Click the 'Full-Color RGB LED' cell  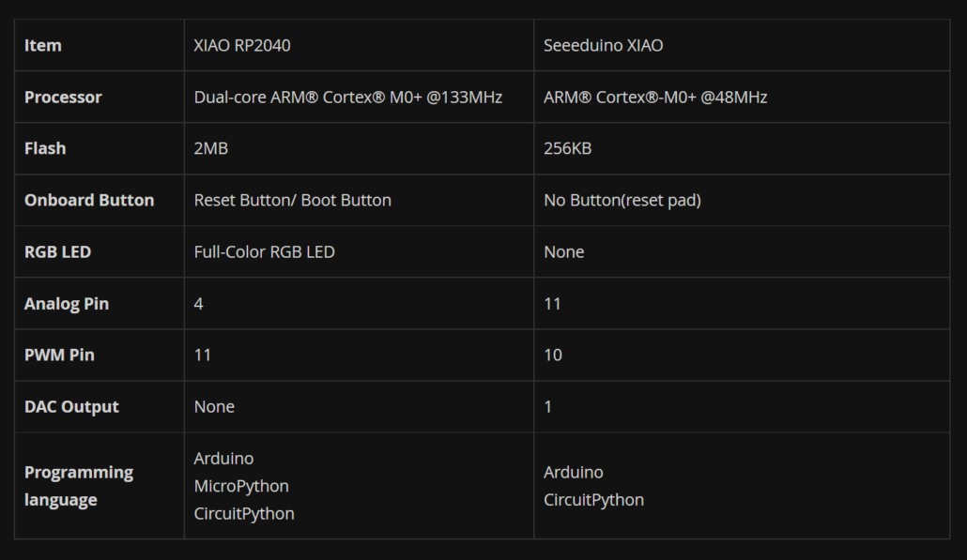coord(264,251)
